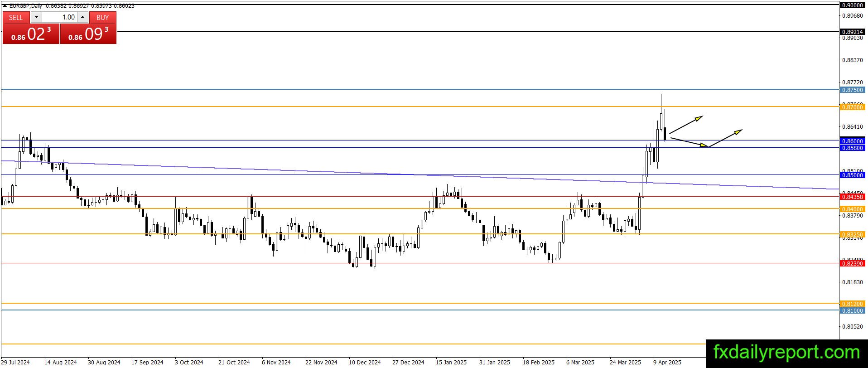
Task: Click the 0.86000 blue price label
Action: [x=852, y=141]
